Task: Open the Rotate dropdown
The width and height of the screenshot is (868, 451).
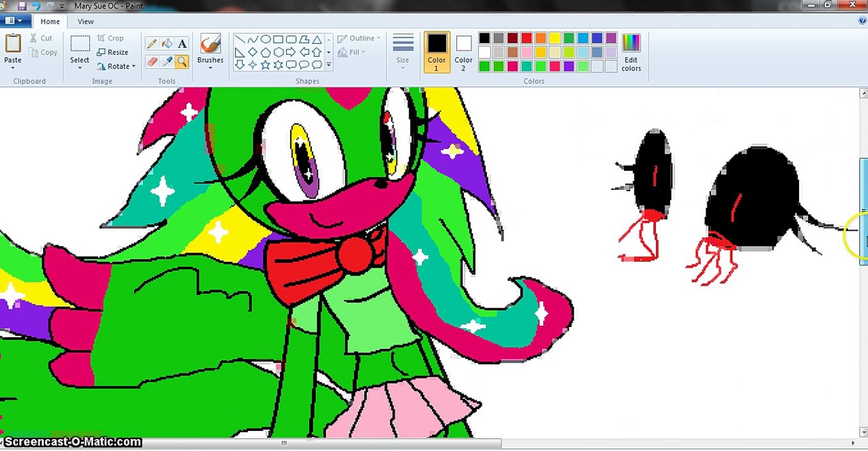Action: coord(116,66)
